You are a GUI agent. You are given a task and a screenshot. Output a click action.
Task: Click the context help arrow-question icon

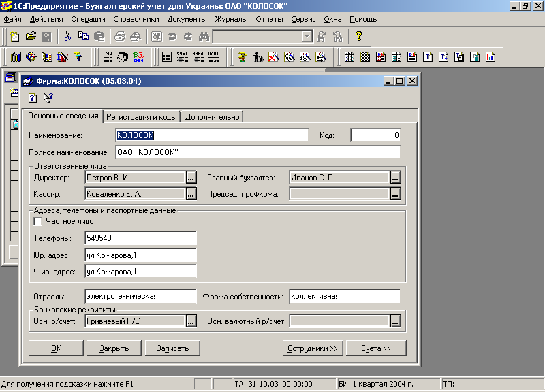(x=48, y=98)
